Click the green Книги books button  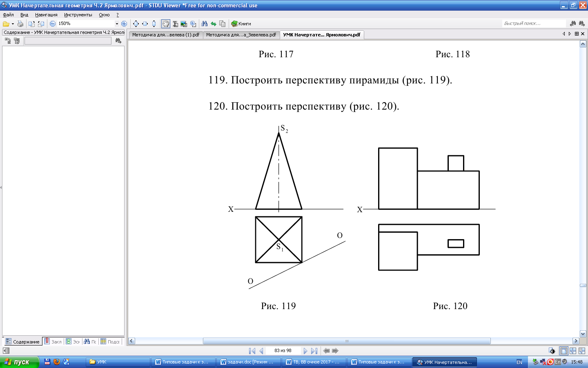pos(241,24)
